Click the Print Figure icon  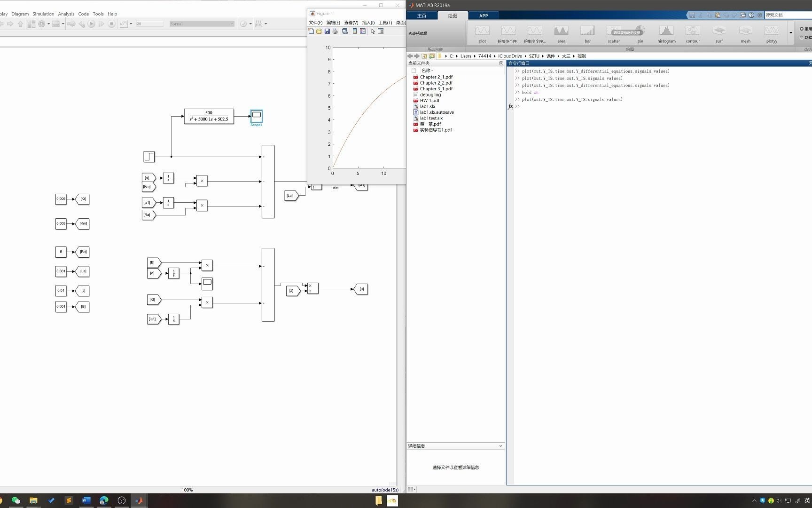(x=335, y=31)
